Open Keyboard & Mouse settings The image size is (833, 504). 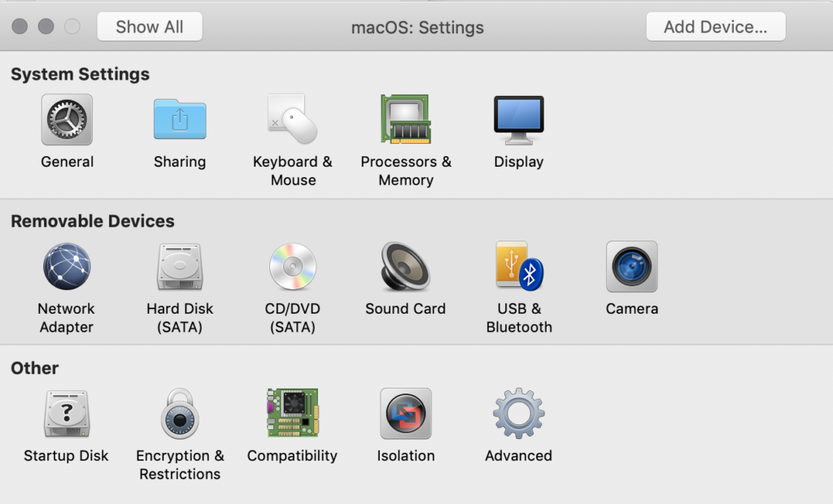click(x=292, y=120)
